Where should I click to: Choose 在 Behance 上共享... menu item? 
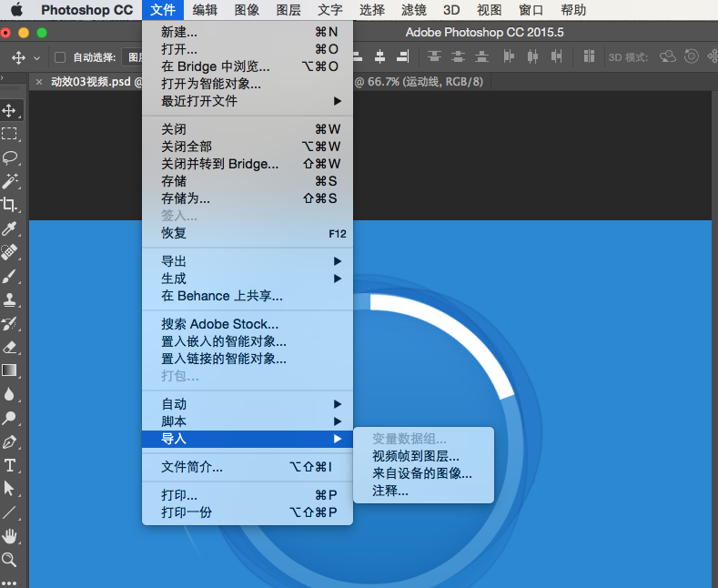click(x=248, y=297)
